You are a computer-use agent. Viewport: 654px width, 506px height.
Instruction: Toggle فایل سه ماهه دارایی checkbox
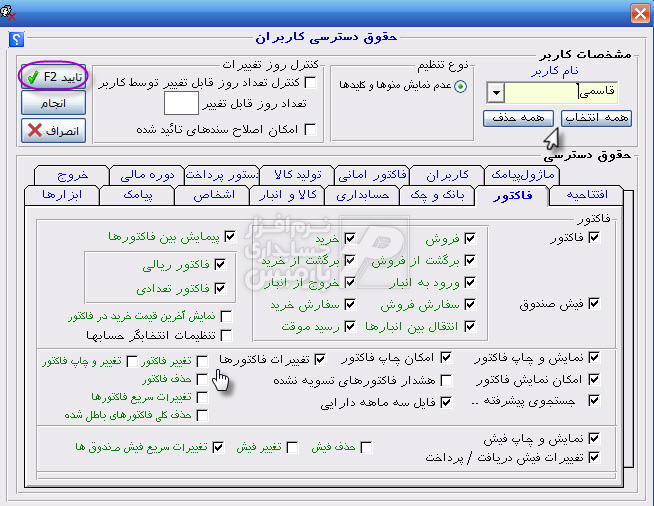[x=446, y=403]
